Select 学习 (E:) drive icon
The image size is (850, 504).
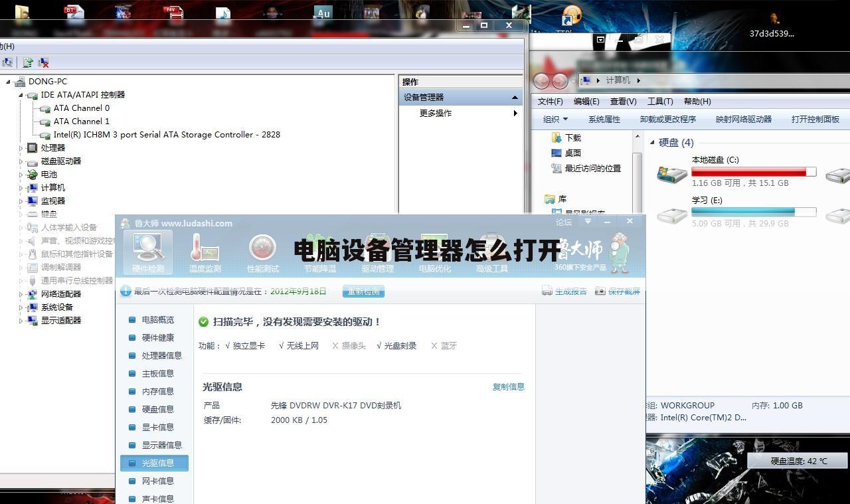[671, 214]
